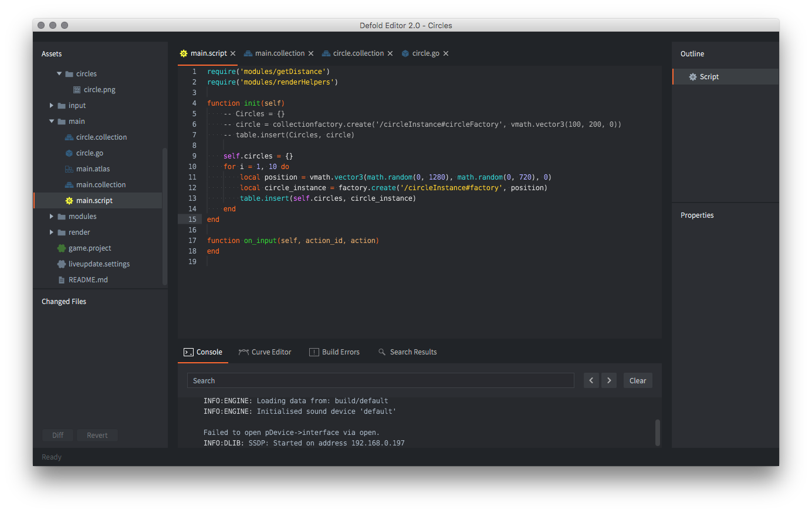Select game.project in Assets
This screenshot has width=812, height=513.
tap(90, 248)
